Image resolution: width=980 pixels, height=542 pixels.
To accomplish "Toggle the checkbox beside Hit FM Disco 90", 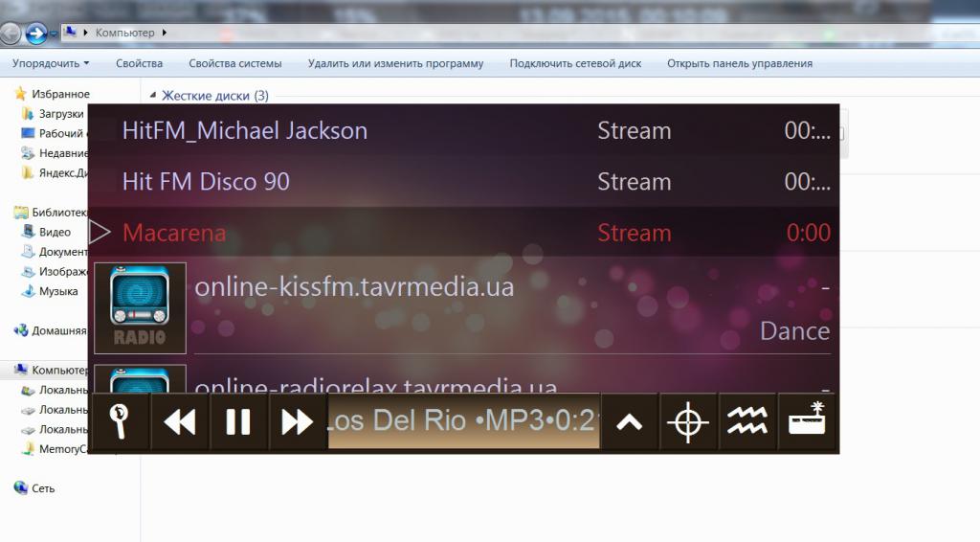I will point(107,182).
